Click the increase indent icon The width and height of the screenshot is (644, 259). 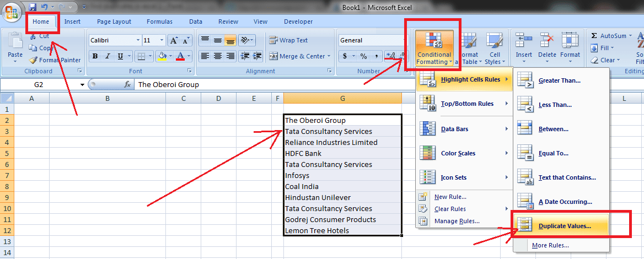pos(257,56)
